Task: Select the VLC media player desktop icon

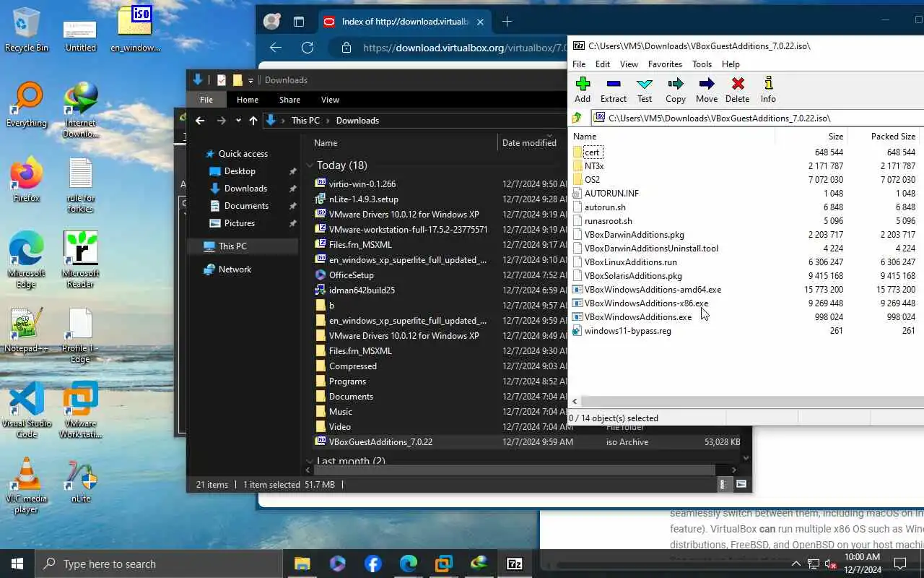Action: click(x=27, y=486)
